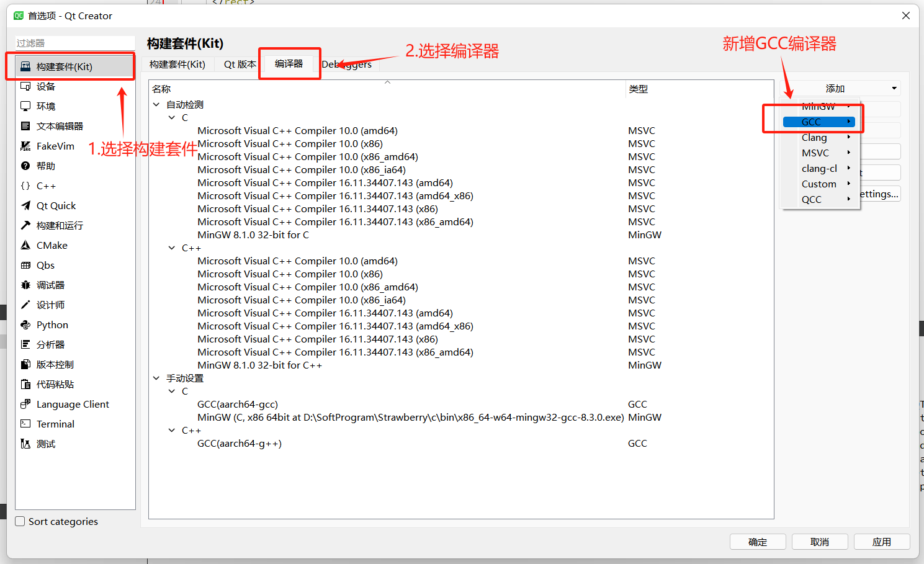The height and width of the screenshot is (564, 924).
Task: Open the 设计师 designer pencil icon
Action: point(25,305)
